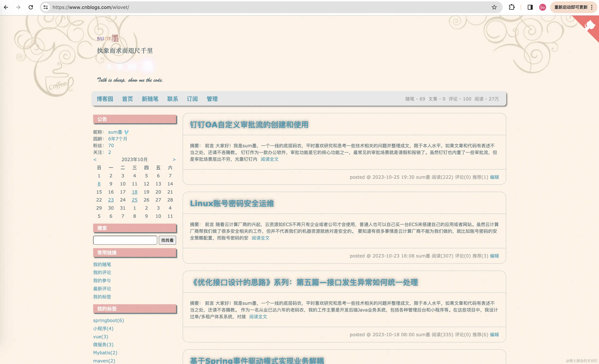This screenshot has height=364, width=599.
Task: Click 编辑 on the 2023-10-25 post
Action: point(494,177)
